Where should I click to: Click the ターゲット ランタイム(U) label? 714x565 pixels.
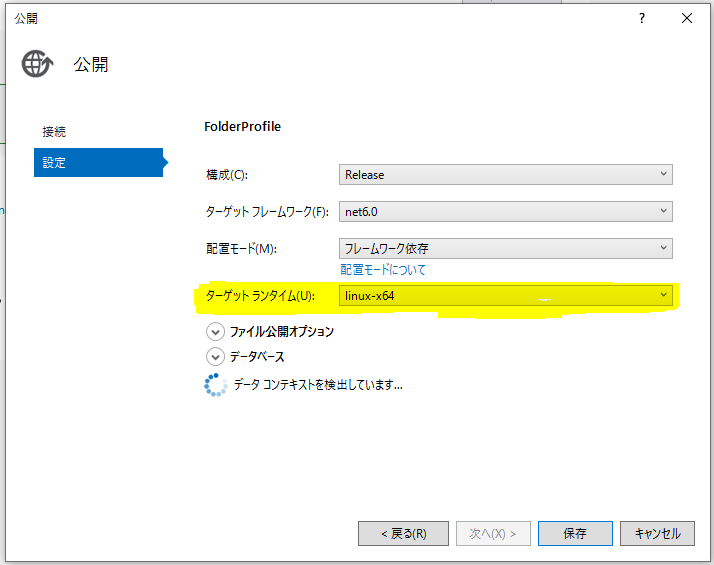[259, 296]
